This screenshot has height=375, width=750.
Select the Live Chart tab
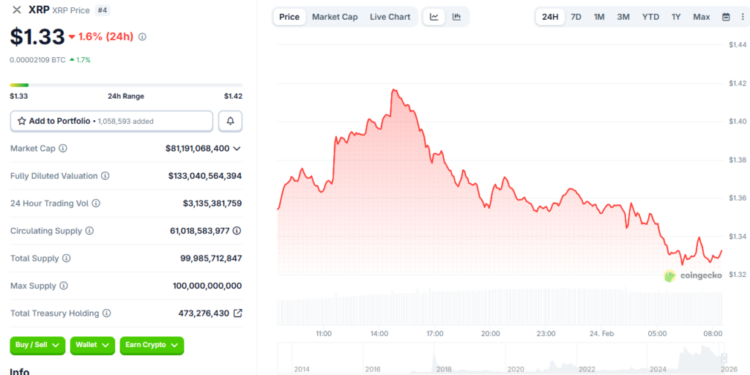coord(390,17)
